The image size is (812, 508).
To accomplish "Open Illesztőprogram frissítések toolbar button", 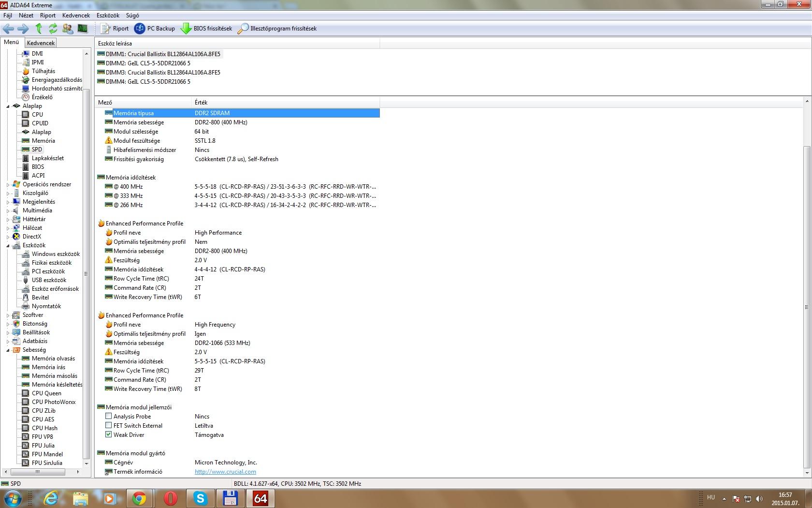I will point(277,29).
